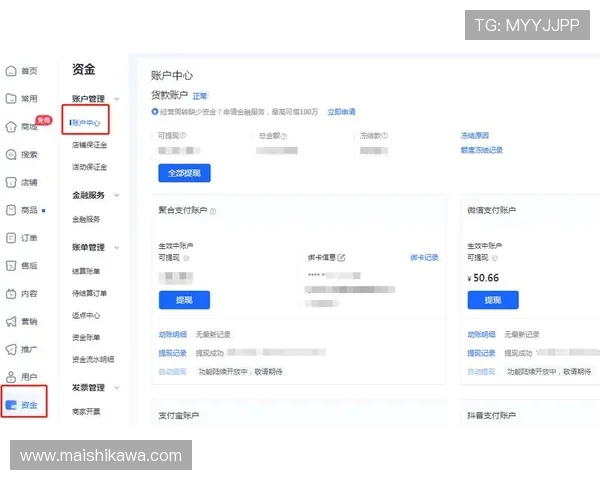Image resolution: width=600 pixels, height=480 pixels.
Task: Toggle balance visibility eye in 聚合支付账户
Action: [x=186, y=258]
